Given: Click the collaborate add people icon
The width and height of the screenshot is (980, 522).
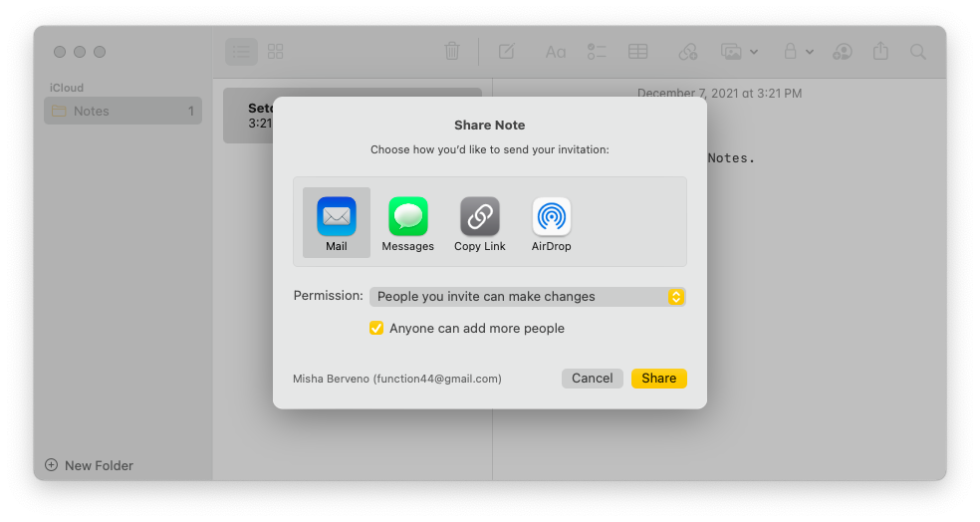Looking at the screenshot, I should (x=843, y=51).
